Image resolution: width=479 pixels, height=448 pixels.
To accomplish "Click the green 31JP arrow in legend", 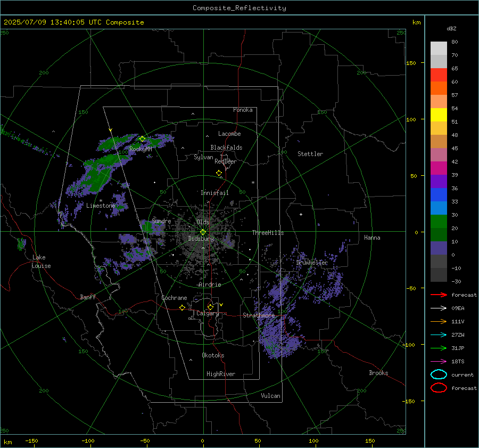I will 439,348.
